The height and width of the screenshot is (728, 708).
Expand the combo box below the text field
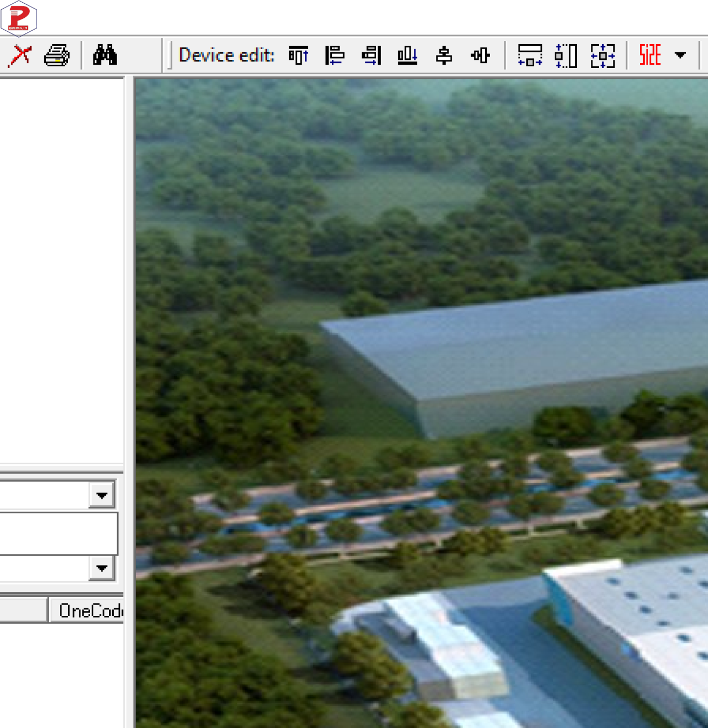tap(102, 568)
